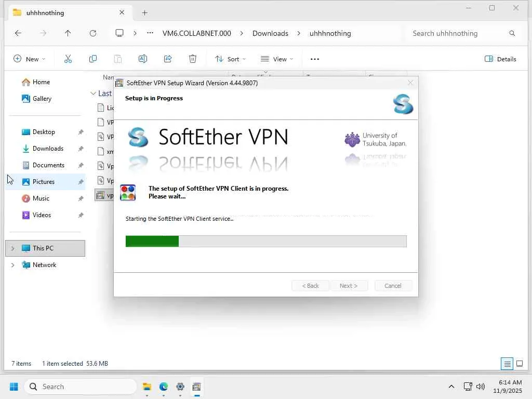
Task: Open the clock showing 6:14 AM
Action: click(x=508, y=387)
